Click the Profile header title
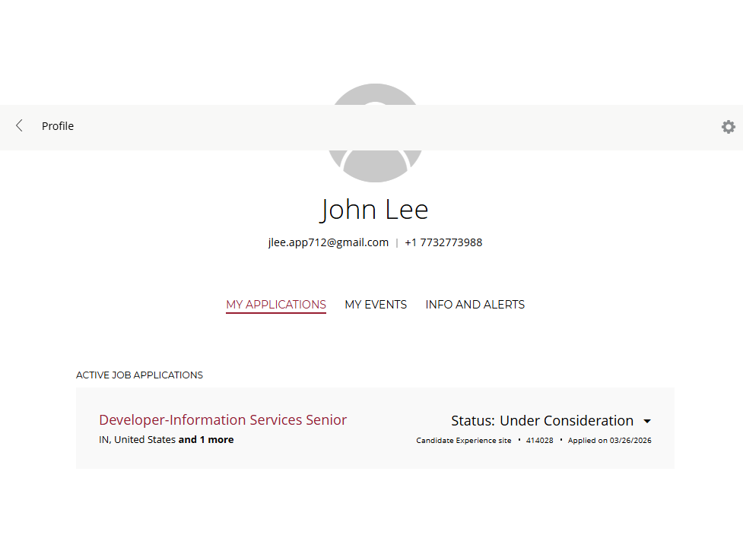 click(58, 126)
